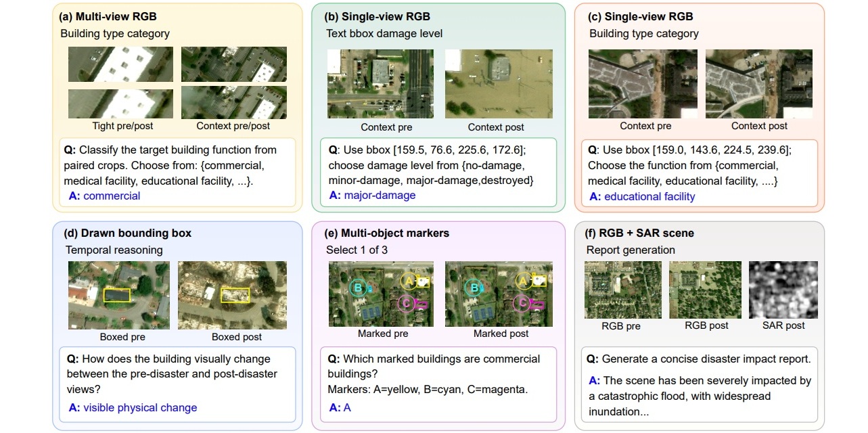Click the Marked post image

click(499, 294)
